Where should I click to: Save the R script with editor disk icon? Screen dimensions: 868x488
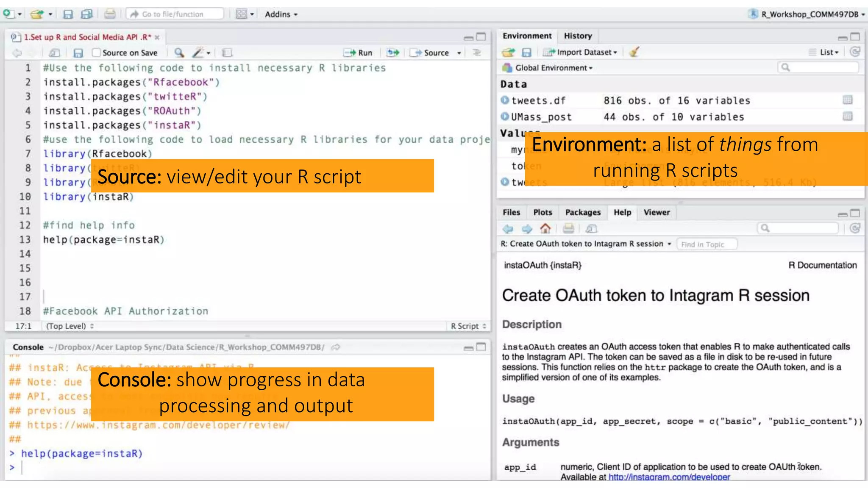78,53
